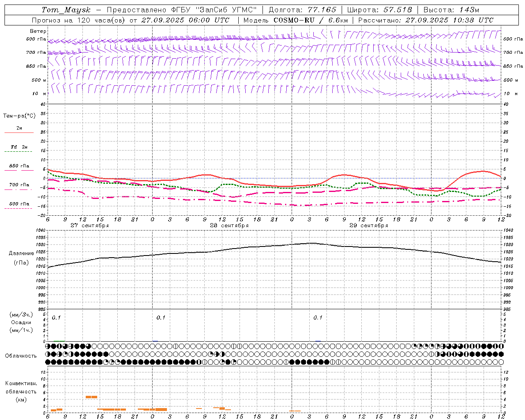Click '1040' on the pressure left axis
The height and width of the screenshot is (420, 525).
pos(41,231)
